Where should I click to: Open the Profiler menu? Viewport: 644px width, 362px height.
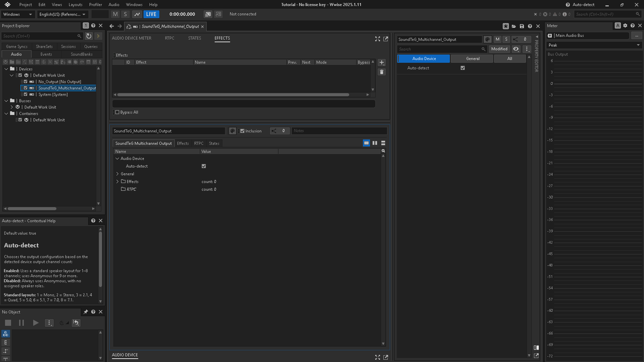pyautogui.click(x=96, y=5)
